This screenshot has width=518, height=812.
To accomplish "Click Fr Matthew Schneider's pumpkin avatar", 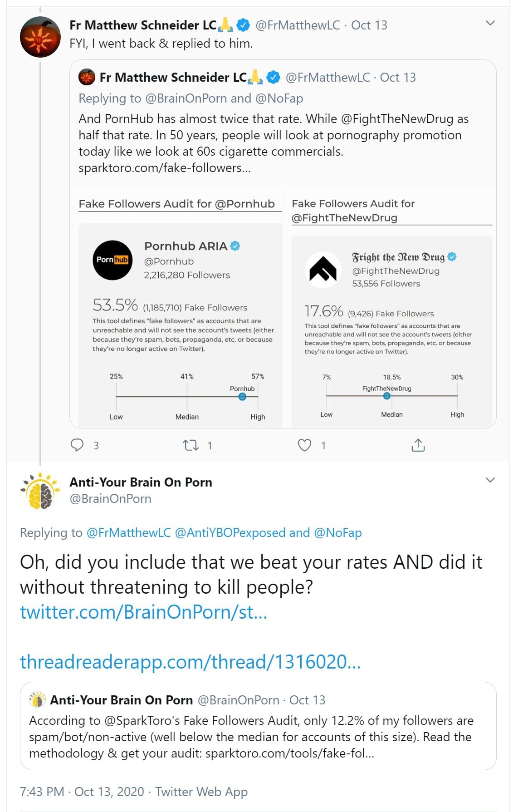I will (40, 37).
